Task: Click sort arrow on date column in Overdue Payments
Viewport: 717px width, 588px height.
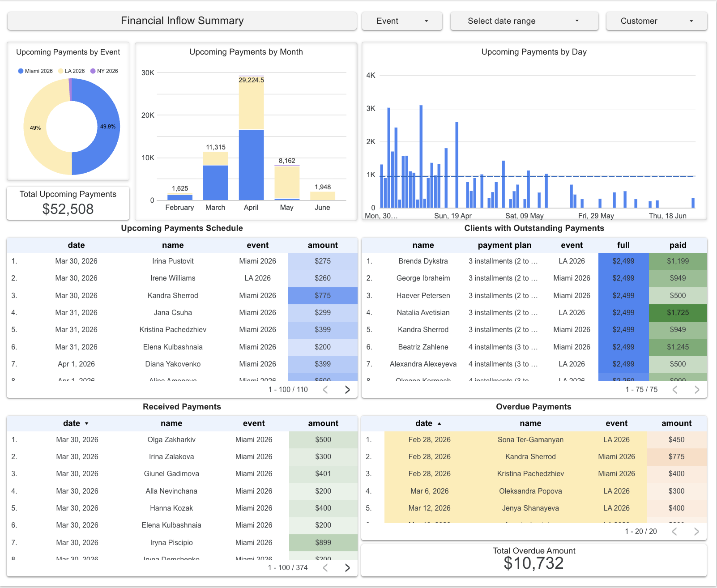Action: [x=439, y=423]
